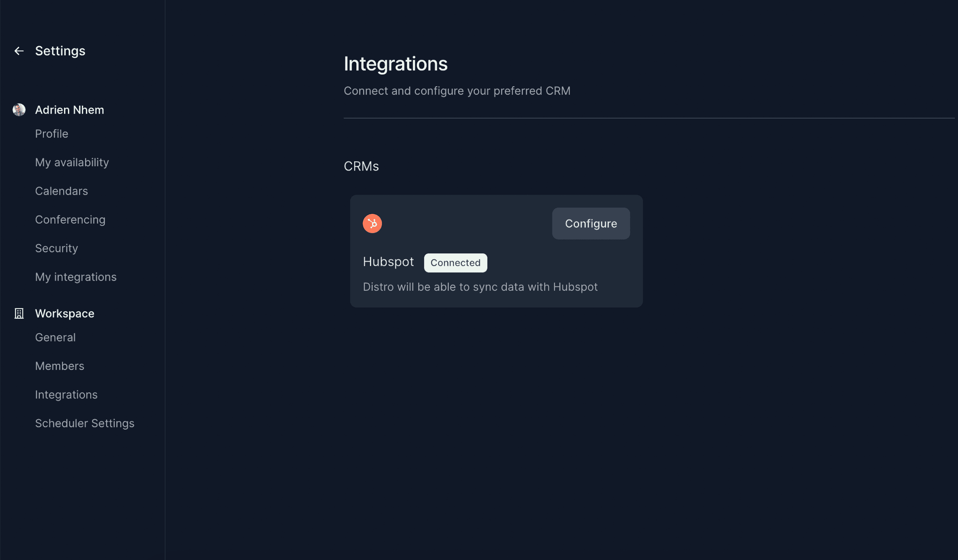Click the Workspace building icon
958x560 pixels.
pyautogui.click(x=19, y=313)
